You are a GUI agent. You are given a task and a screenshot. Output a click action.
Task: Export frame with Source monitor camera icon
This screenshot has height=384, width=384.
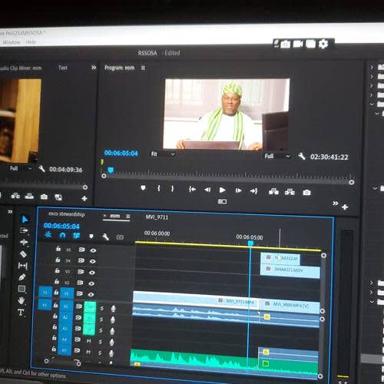(44, 197)
